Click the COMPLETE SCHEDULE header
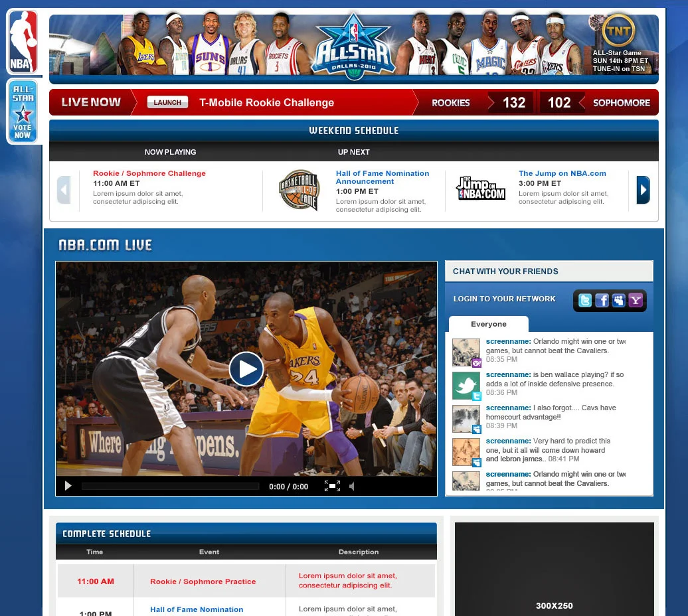 click(107, 534)
